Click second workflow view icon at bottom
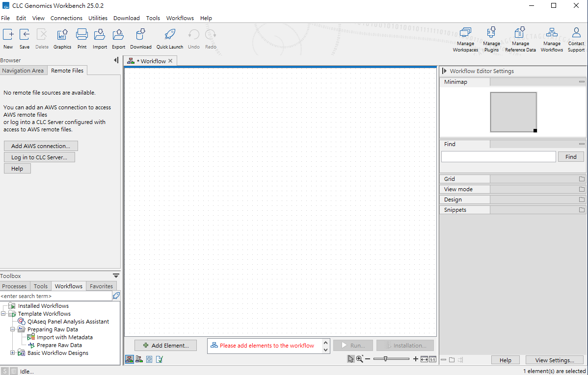588x375 pixels. (x=139, y=359)
